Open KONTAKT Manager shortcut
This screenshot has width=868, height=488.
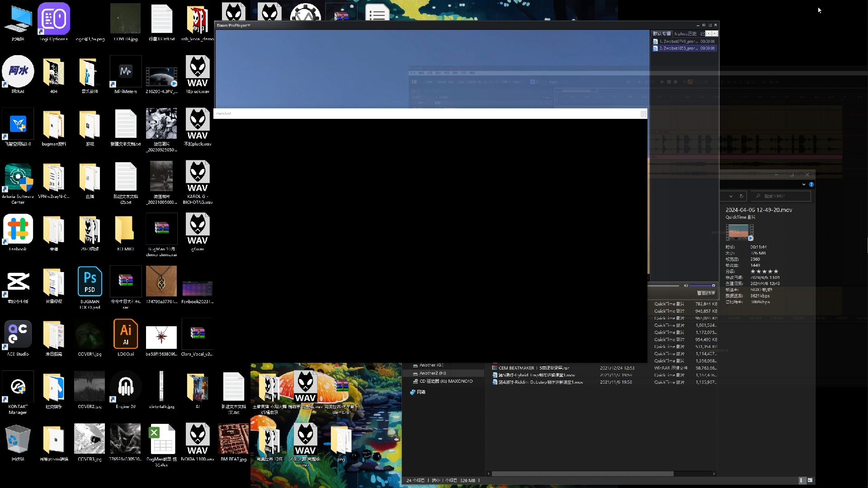[18, 392]
